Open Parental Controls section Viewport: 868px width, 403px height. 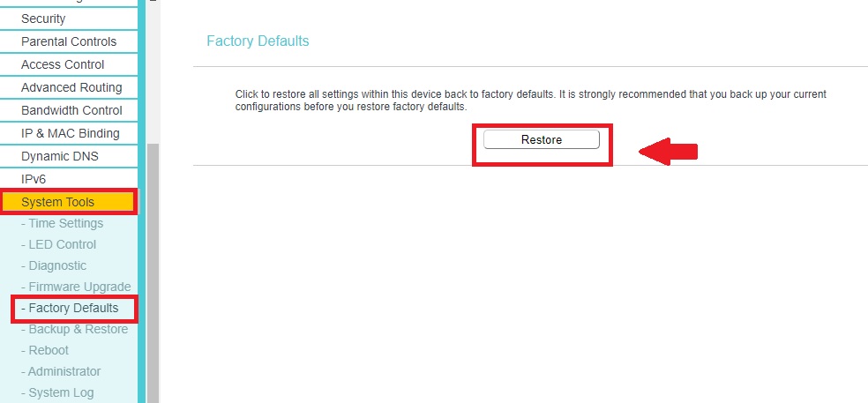[x=69, y=41]
